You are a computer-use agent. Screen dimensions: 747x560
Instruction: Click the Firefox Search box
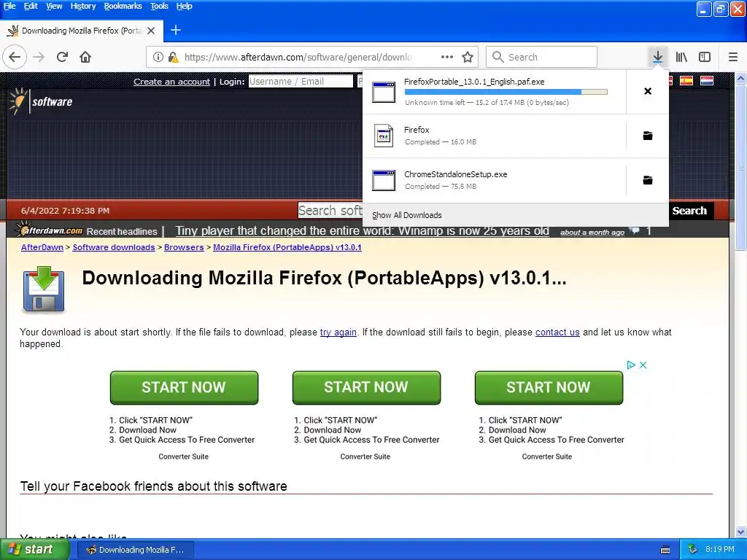click(x=542, y=57)
